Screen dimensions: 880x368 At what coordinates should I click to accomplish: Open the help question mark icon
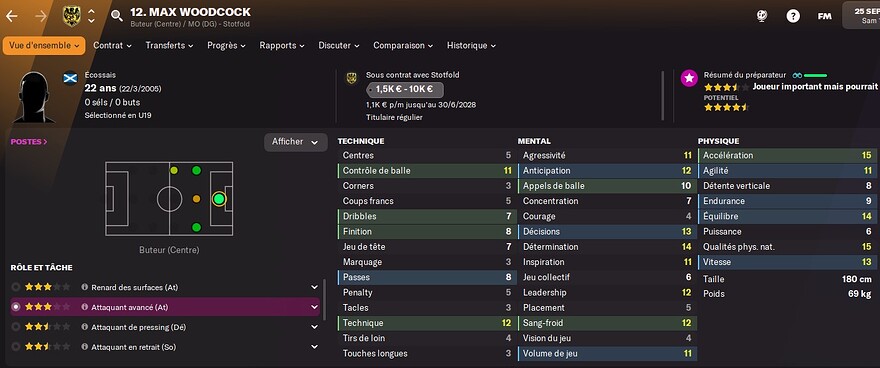coord(793,16)
